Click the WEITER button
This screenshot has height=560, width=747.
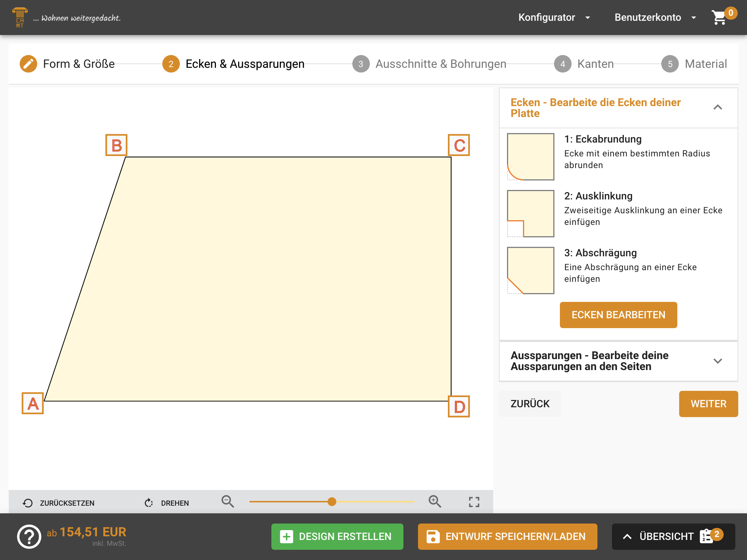click(x=708, y=404)
